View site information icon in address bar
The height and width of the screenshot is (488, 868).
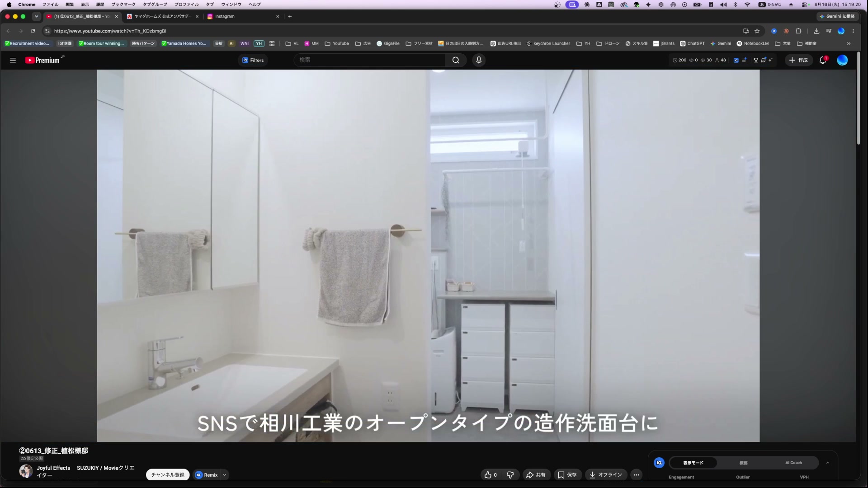pyautogui.click(x=47, y=31)
